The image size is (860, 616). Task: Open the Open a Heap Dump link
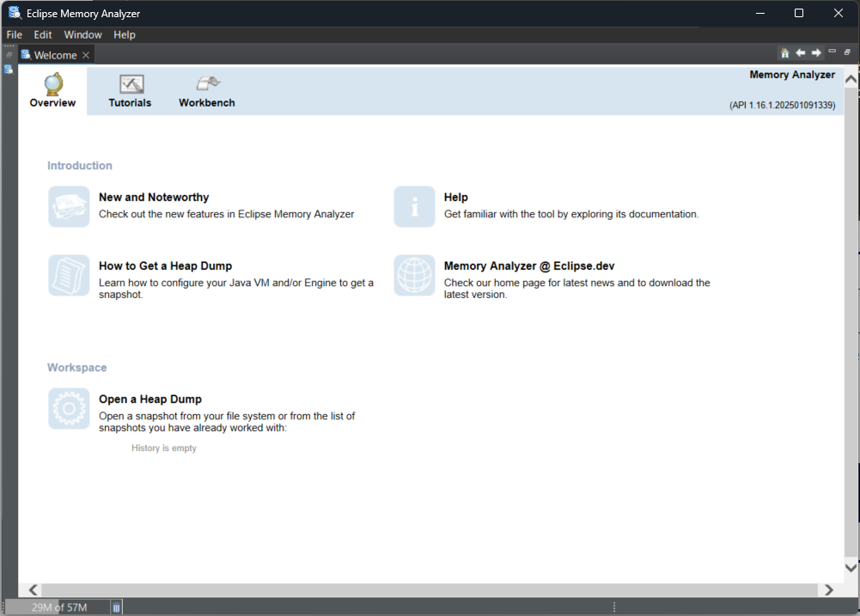point(150,399)
